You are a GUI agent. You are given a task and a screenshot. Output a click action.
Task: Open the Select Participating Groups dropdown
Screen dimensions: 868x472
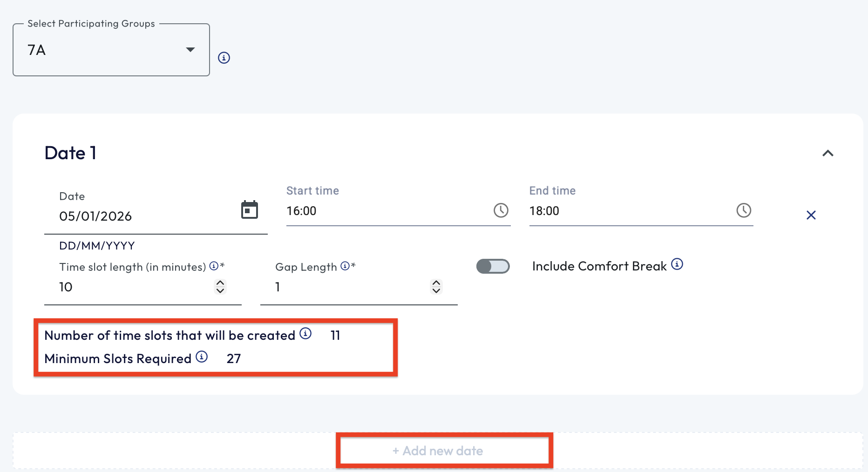(111, 50)
